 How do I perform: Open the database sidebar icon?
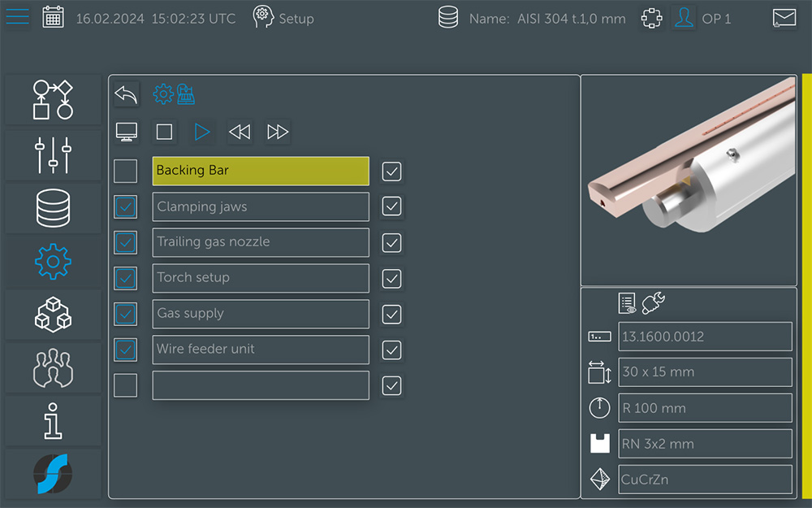[53, 208]
